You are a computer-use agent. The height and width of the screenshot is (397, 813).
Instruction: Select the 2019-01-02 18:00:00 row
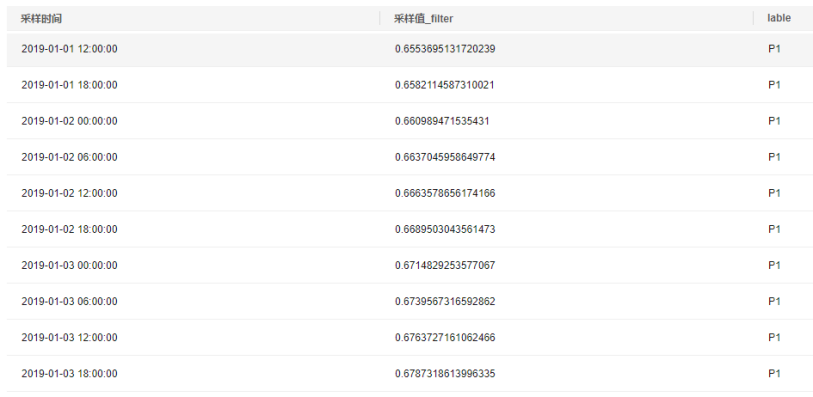[x=410, y=229]
